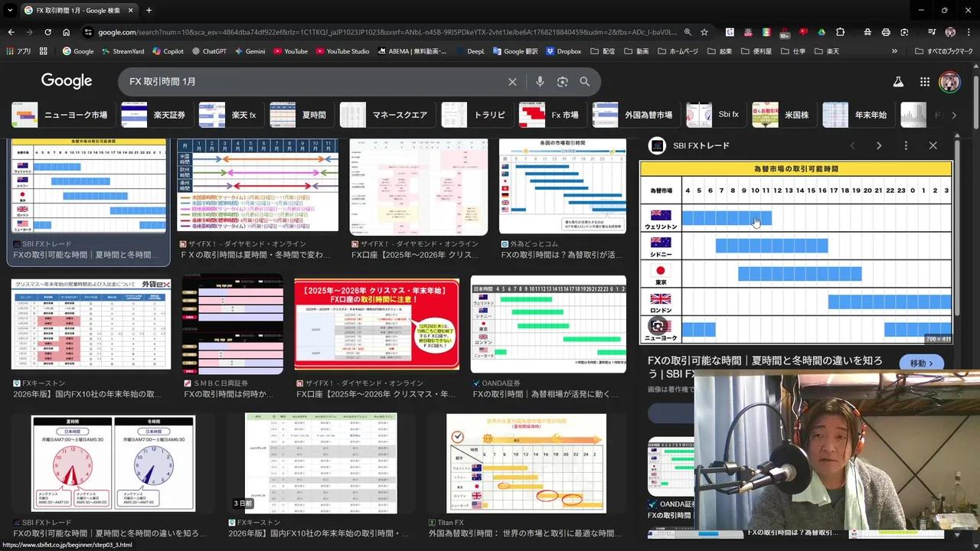
Task: Open the YouTube Studio bookmark
Action: pyautogui.click(x=342, y=51)
